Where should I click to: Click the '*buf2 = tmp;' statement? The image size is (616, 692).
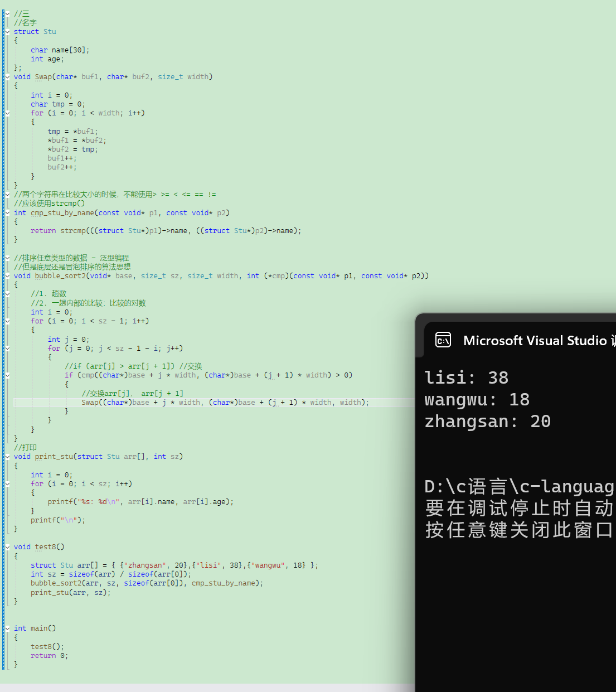click(x=72, y=149)
